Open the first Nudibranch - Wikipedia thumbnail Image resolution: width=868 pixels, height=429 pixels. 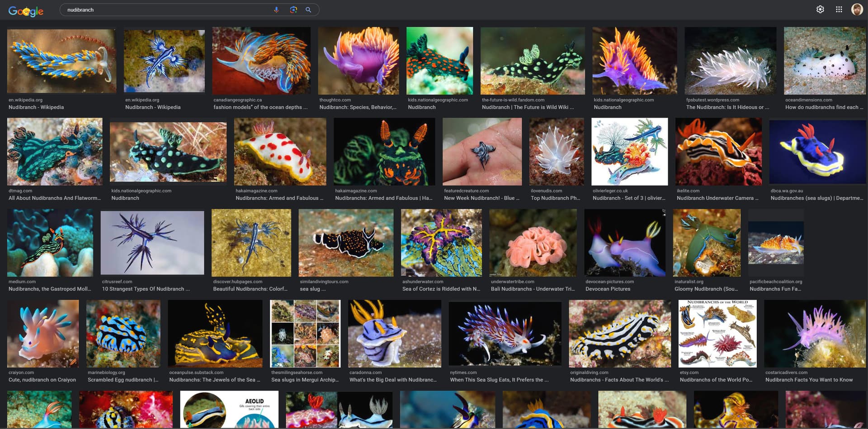pos(61,61)
